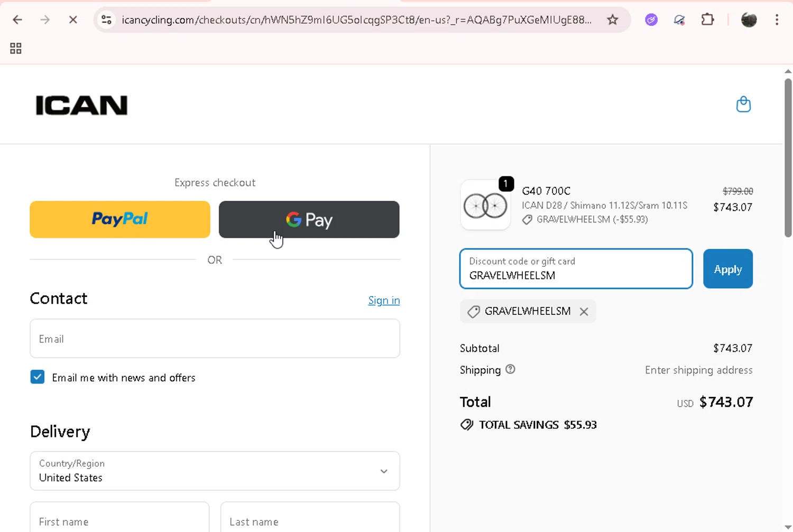
Task: Click the Delivery heading
Action: click(60, 432)
